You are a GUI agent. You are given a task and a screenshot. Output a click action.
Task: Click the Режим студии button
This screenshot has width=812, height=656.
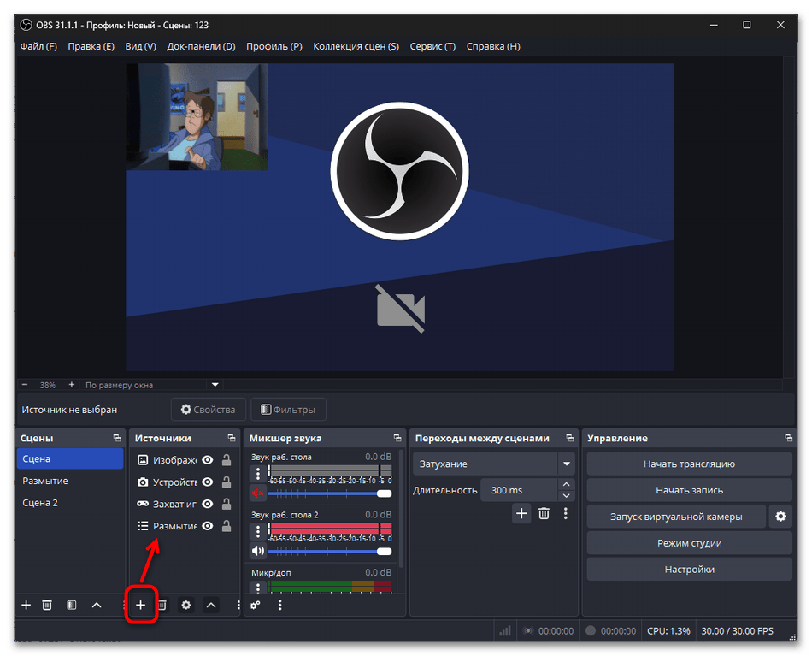click(x=689, y=543)
